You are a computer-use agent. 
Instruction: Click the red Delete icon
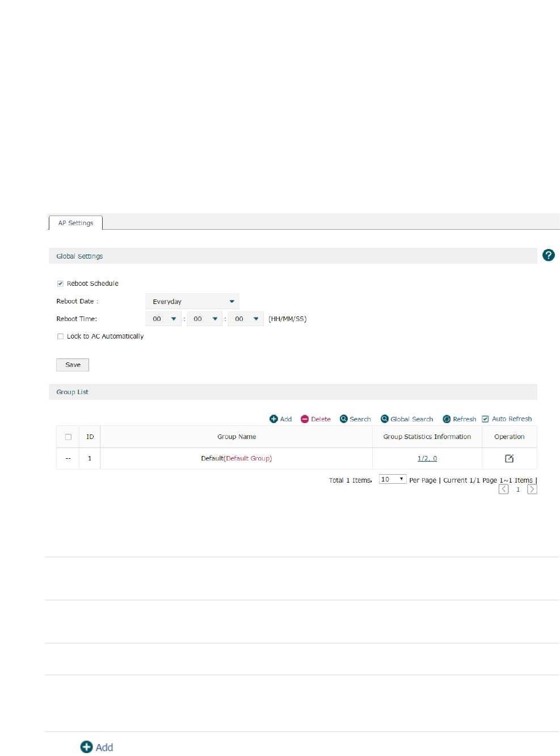coord(305,419)
